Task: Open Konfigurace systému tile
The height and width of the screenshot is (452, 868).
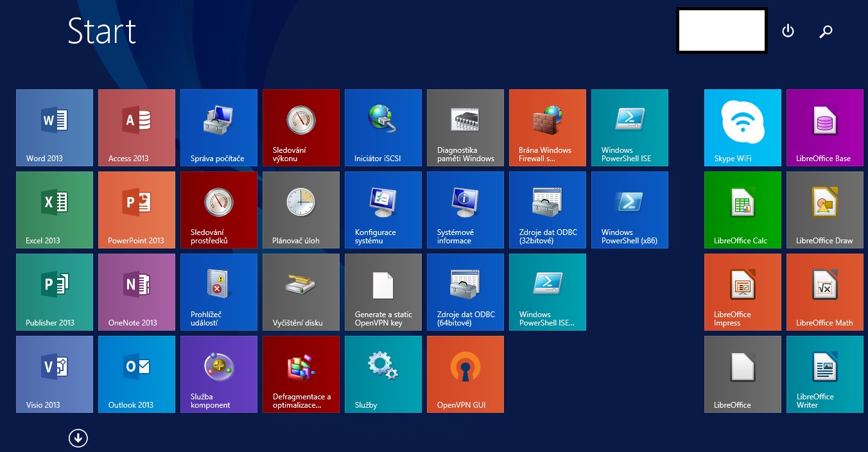Action: click(383, 210)
